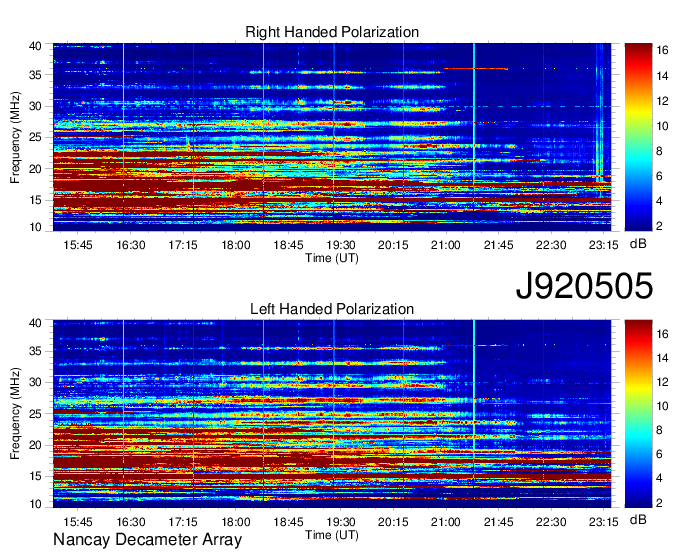
Task: Click 22:30 tick on upper time axis
Action: point(551,245)
